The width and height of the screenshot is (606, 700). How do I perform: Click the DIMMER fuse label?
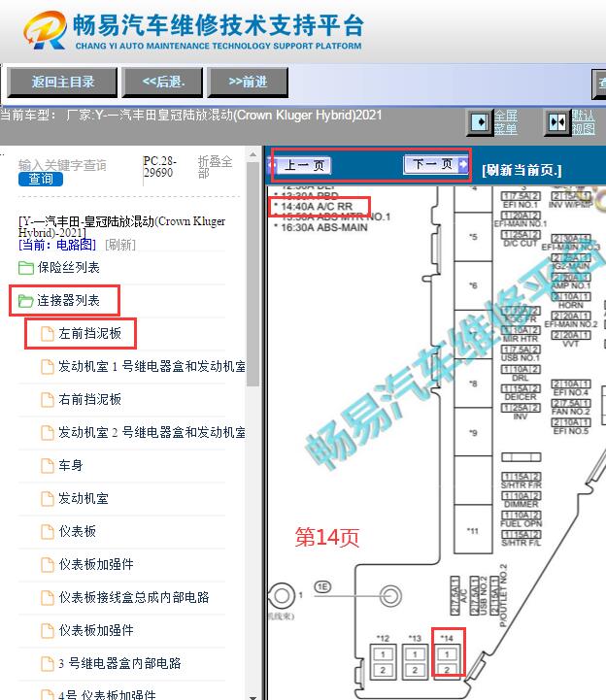pos(522,504)
